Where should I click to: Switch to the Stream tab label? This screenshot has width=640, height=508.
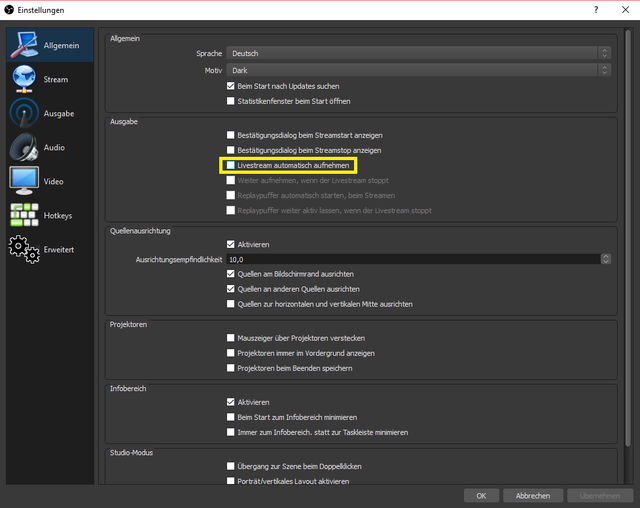tap(56, 80)
